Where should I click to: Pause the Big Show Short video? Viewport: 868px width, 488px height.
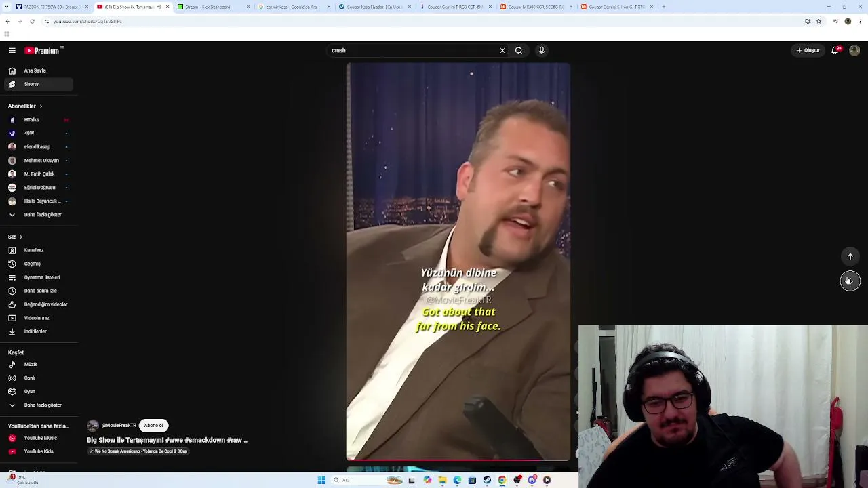pos(458,262)
